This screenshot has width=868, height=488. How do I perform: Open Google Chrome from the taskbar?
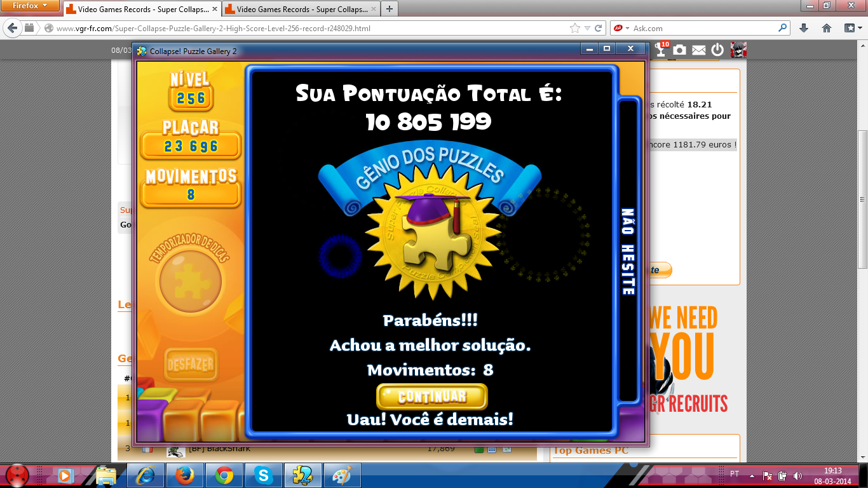[x=224, y=475]
